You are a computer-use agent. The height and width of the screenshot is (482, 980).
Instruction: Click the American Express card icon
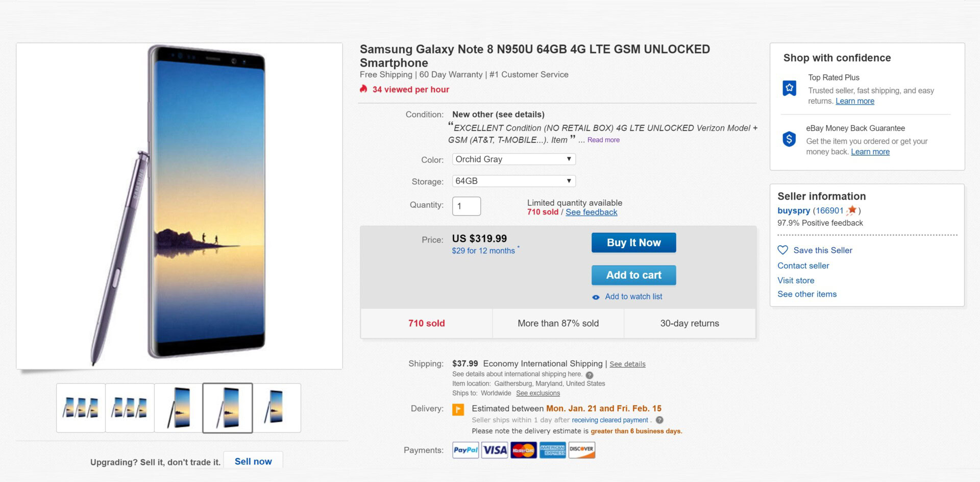click(552, 450)
